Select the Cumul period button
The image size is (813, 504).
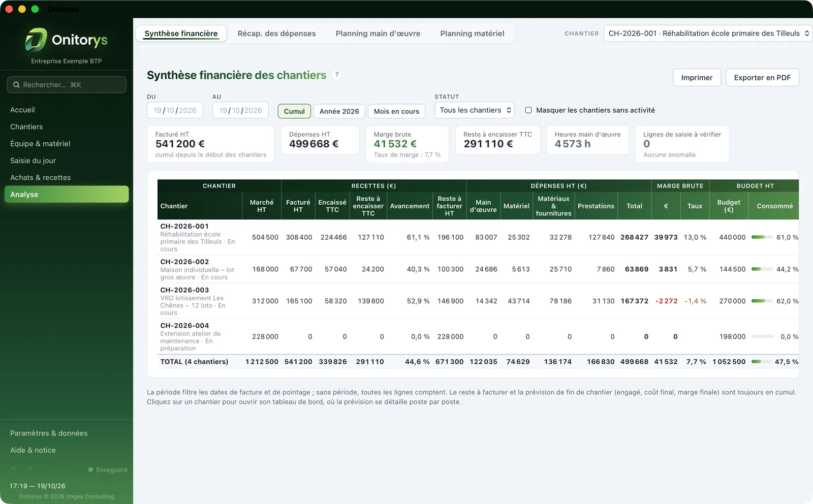(x=294, y=111)
